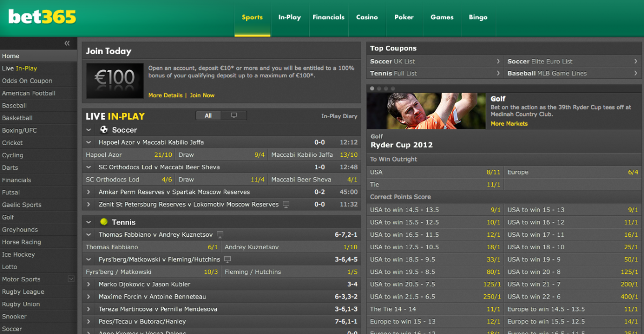Screen dimensions: 644x334
Task: Expand Maxime Forcin v Antoine Benneteau match
Action: tap(89, 296)
